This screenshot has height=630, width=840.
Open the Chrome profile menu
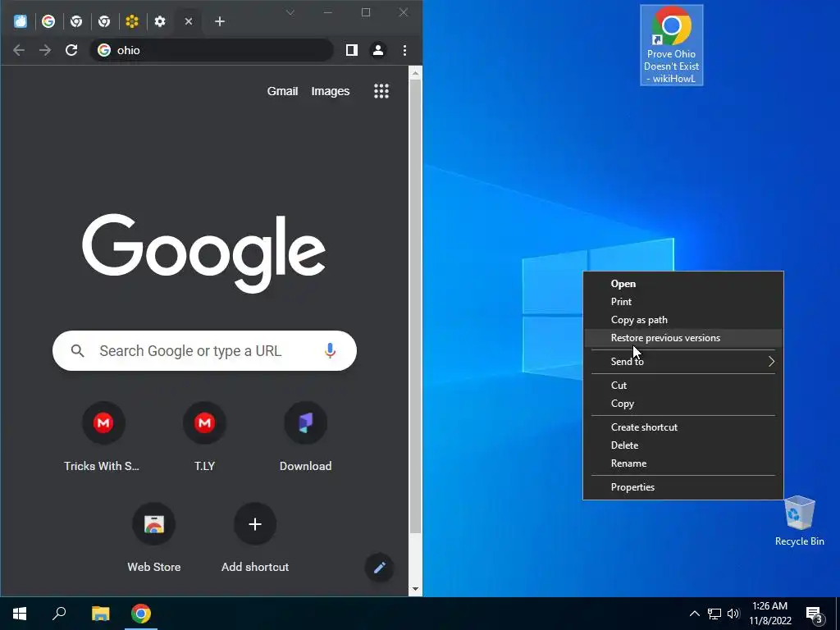click(x=377, y=50)
